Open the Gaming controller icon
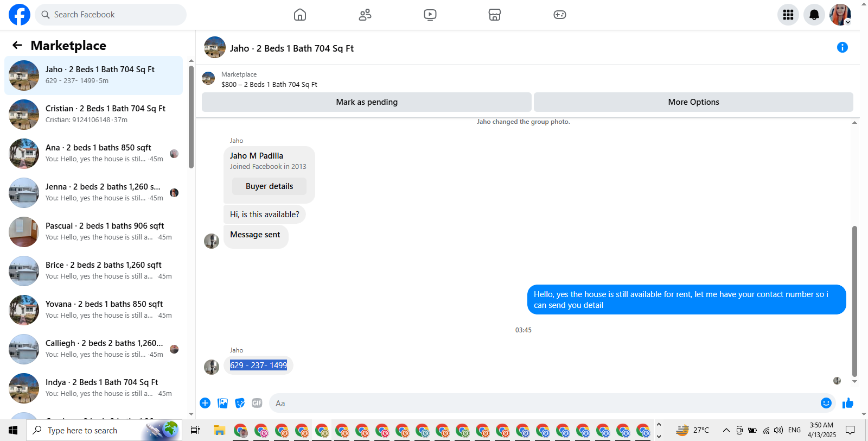This screenshot has height=441, width=868. coord(560,15)
